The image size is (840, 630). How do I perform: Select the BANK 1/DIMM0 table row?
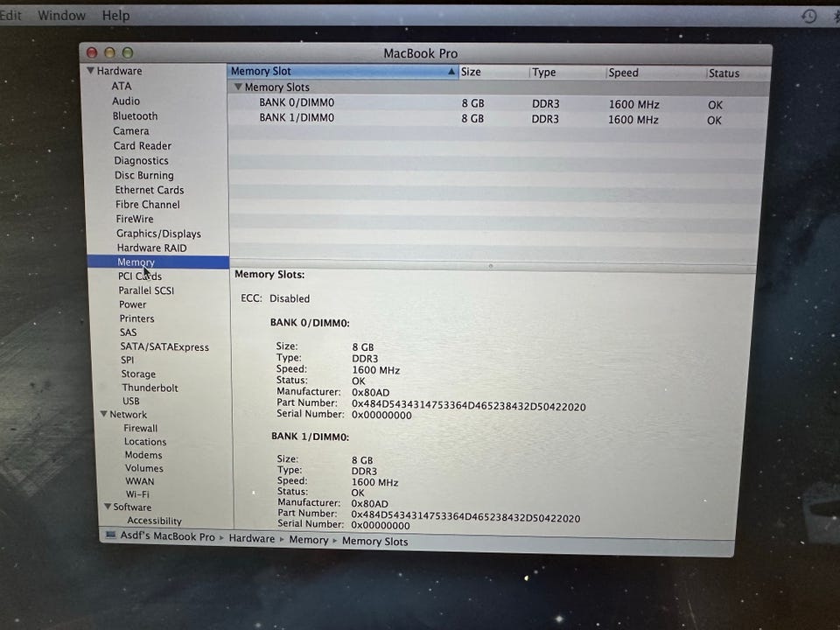pos(498,118)
